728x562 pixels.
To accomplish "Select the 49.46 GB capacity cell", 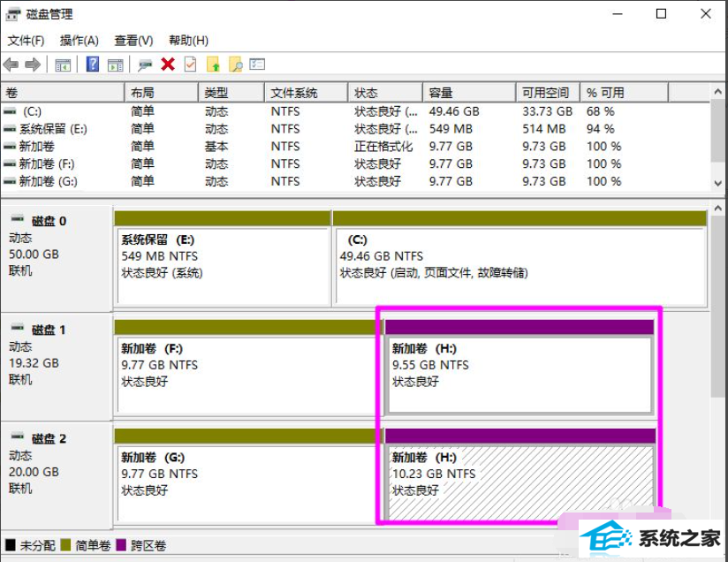I will (x=454, y=111).
